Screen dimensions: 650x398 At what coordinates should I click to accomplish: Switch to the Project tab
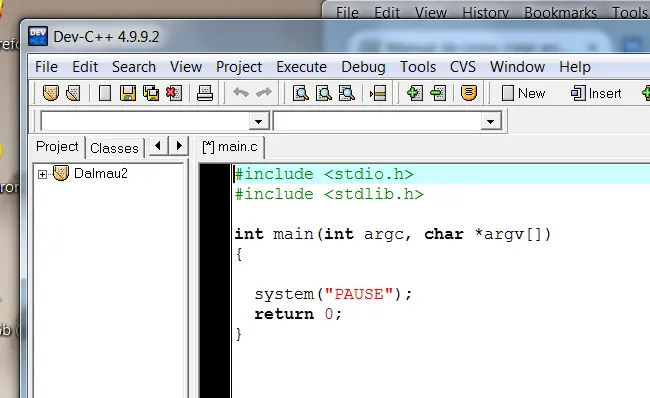(57, 147)
